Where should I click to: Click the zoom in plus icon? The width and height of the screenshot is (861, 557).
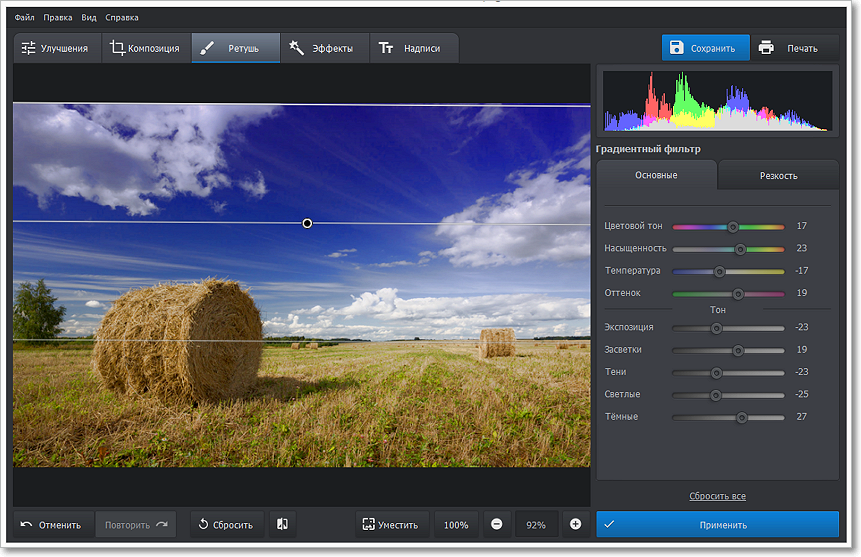click(x=575, y=524)
